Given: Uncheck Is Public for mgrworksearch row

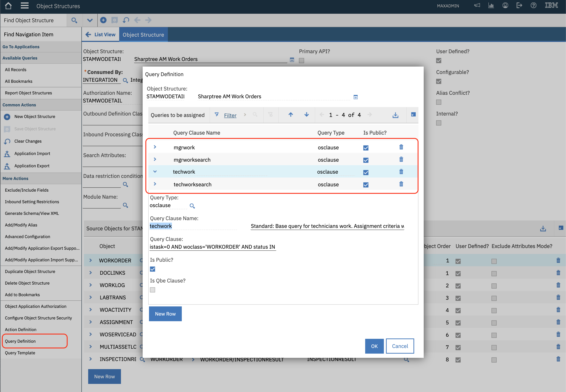Looking at the screenshot, I should (x=366, y=160).
